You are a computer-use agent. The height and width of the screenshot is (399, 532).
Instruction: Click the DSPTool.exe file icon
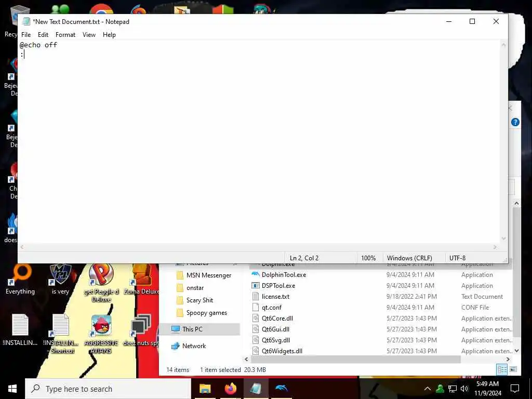coord(256,285)
